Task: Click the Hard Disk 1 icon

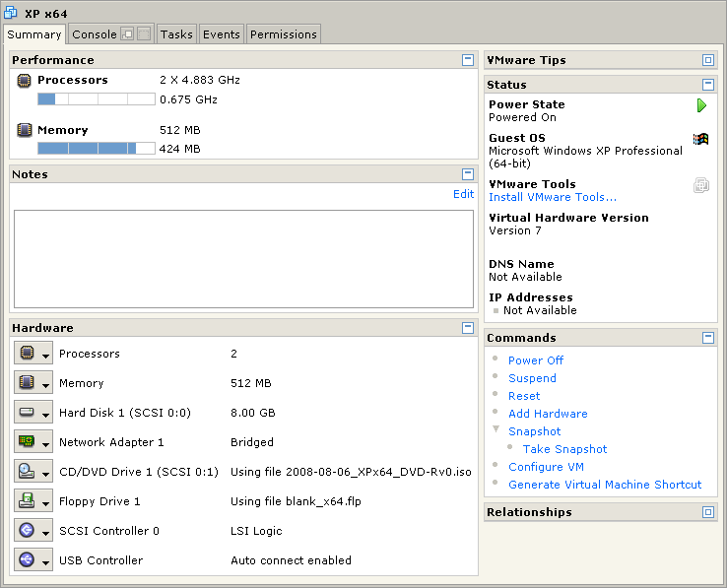Action: [27, 412]
